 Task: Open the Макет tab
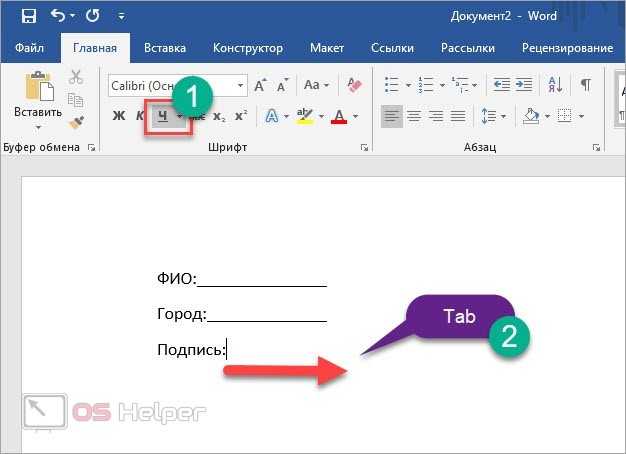pyautogui.click(x=327, y=48)
